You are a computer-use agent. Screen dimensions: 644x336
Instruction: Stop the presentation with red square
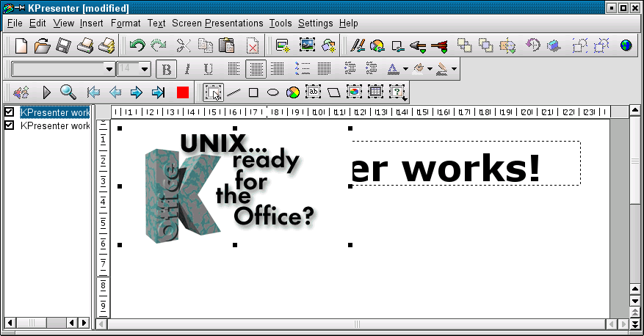point(183,92)
